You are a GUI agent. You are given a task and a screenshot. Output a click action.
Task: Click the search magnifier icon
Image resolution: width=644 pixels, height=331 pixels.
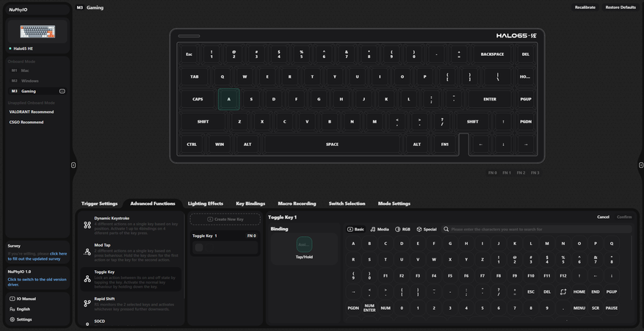pyautogui.click(x=446, y=229)
